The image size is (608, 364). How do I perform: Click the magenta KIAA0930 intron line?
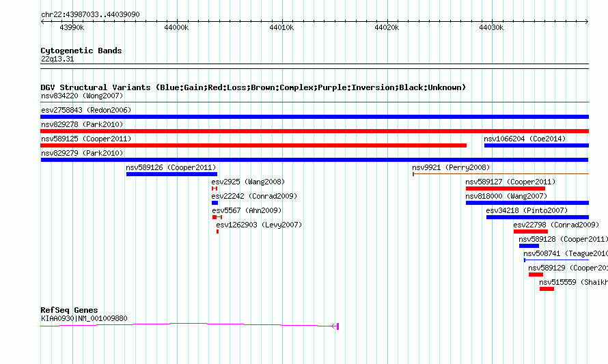186,324
